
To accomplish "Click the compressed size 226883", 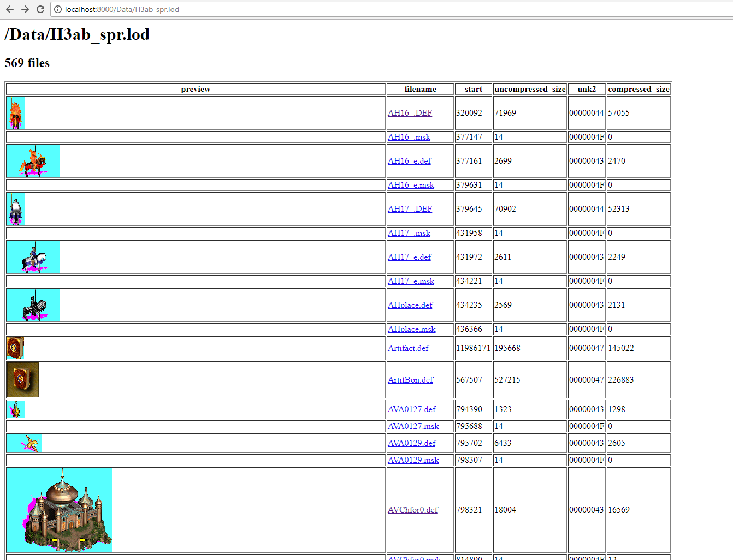I will click(x=621, y=380).
